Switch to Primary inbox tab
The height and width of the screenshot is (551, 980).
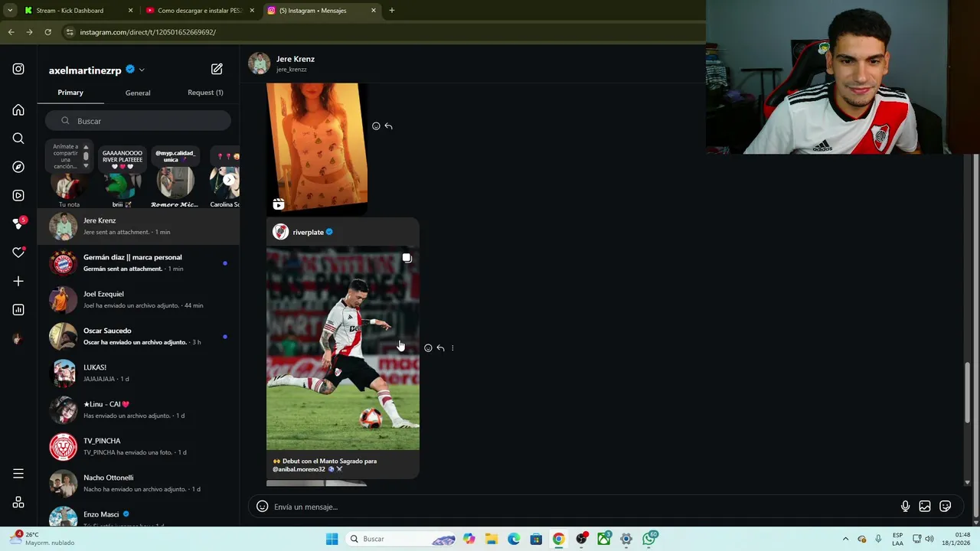(x=70, y=93)
